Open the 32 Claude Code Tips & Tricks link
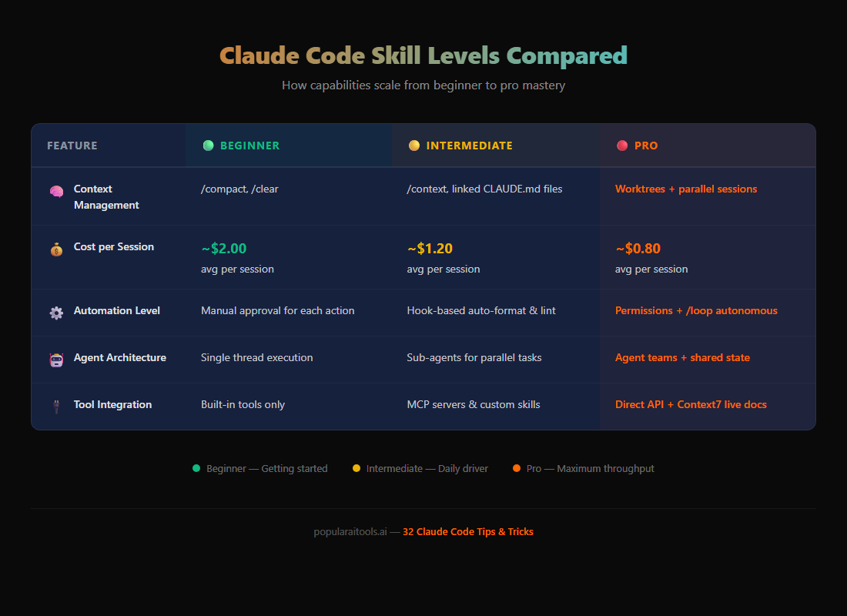 [467, 531]
